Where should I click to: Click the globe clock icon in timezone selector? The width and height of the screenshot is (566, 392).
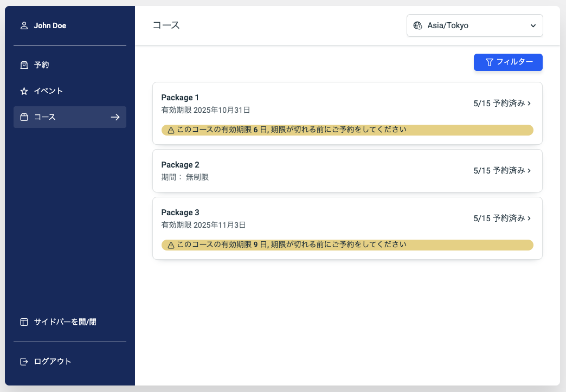pos(417,25)
